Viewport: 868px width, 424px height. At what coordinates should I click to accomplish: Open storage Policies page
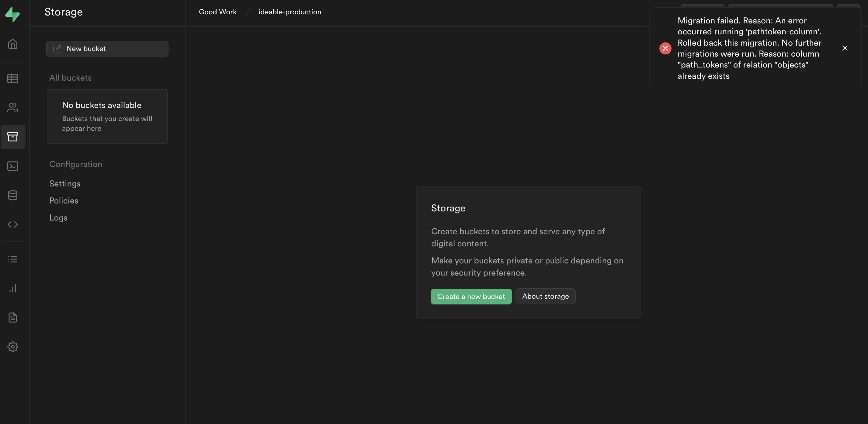click(63, 200)
